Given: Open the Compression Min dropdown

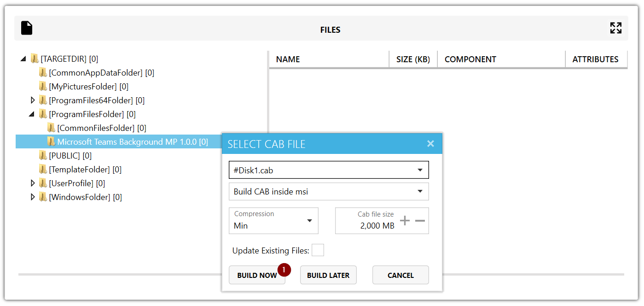Looking at the screenshot, I should [273, 221].
